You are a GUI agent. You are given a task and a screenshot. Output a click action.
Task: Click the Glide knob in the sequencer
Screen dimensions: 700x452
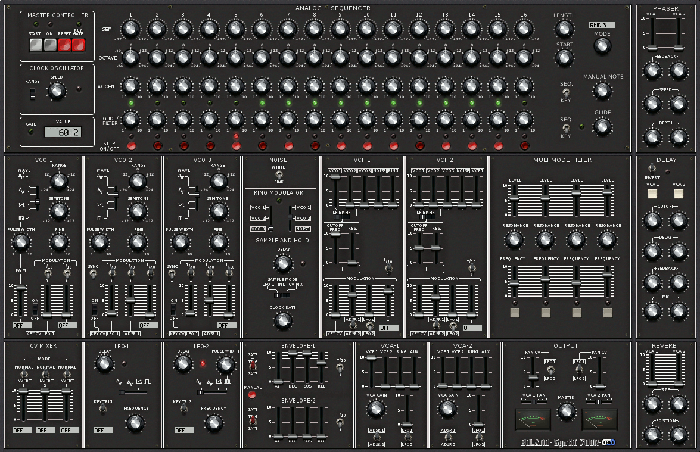pos(602,126)
